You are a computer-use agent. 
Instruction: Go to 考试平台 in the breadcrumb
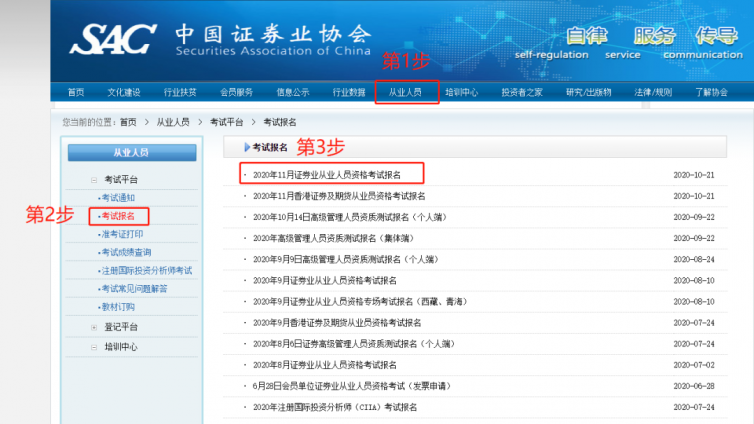[226, 122]
